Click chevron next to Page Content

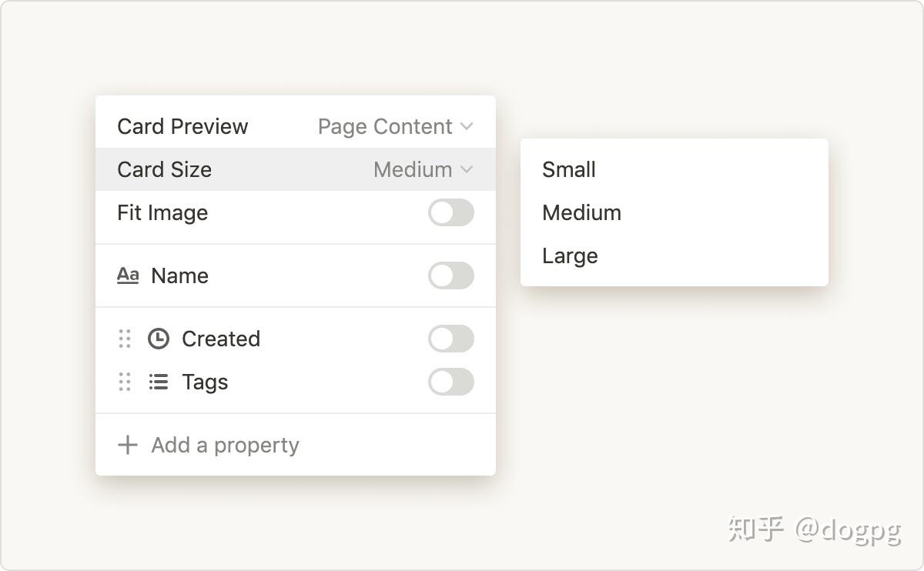click(467, 126)
